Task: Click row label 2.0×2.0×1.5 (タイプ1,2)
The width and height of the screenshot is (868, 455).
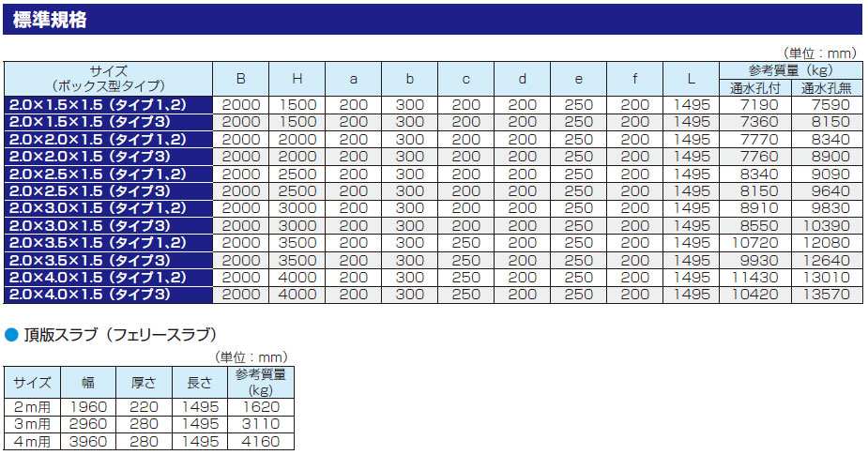Action: click(109, 139)
